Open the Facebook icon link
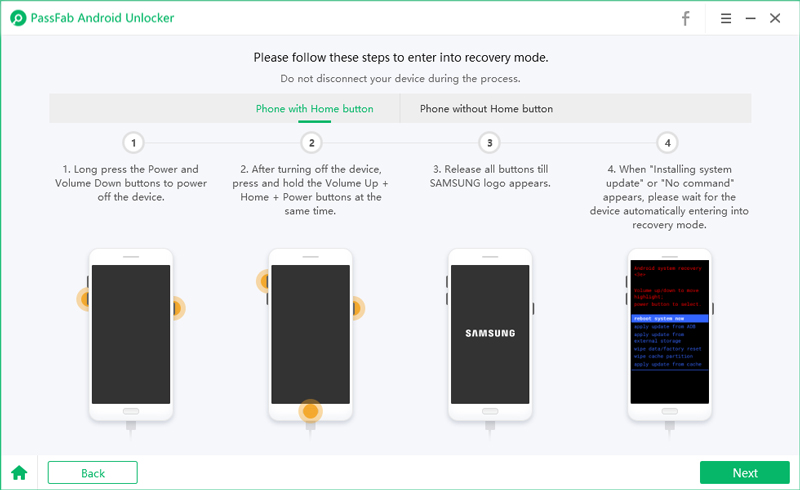 pyautogui.click(x=686, y=18)
